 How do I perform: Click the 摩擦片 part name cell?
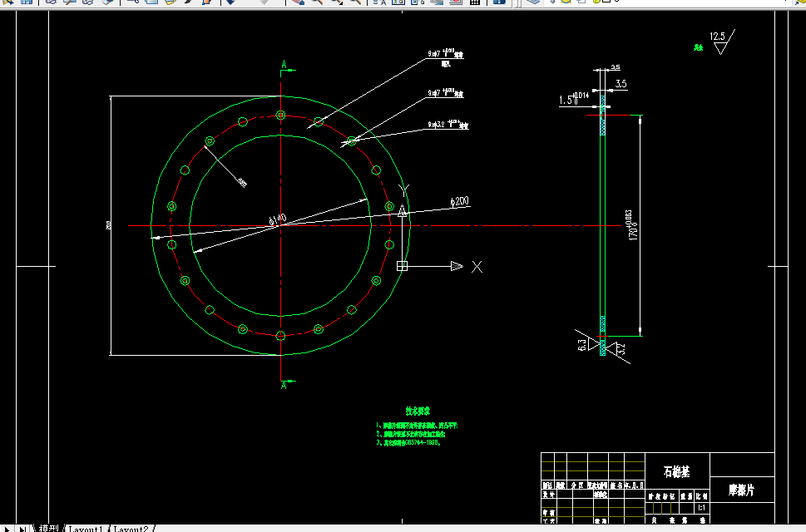[742, 490]
